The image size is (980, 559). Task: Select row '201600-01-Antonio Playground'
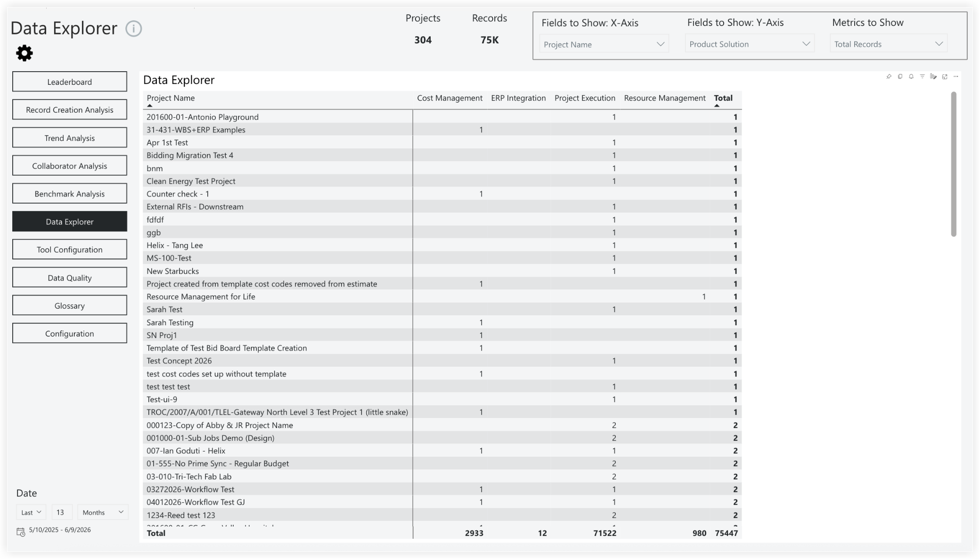coord(442,117)
